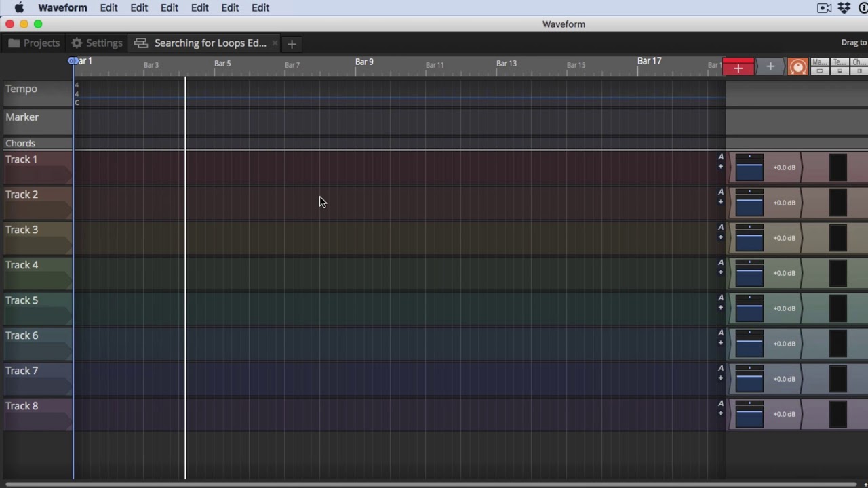868x488 pixels.
Task: Click the Ma... button at top right
Action: (x=820, y=62)
